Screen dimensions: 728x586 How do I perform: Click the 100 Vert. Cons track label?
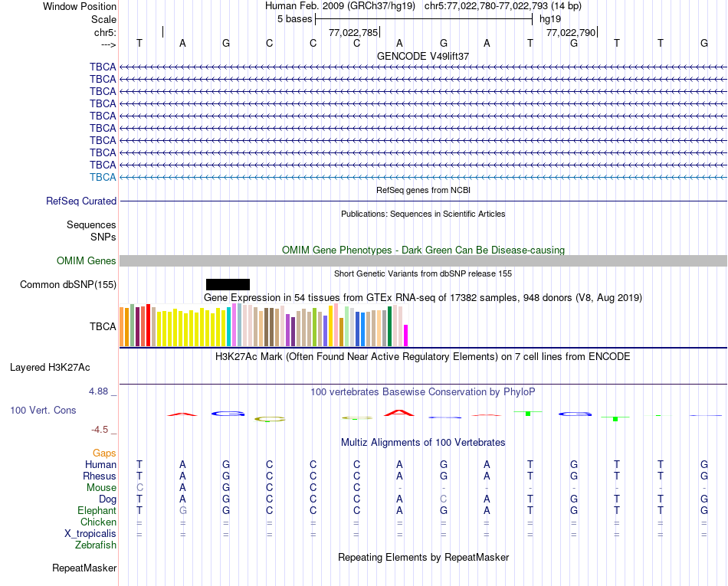[x=43, y=410]
